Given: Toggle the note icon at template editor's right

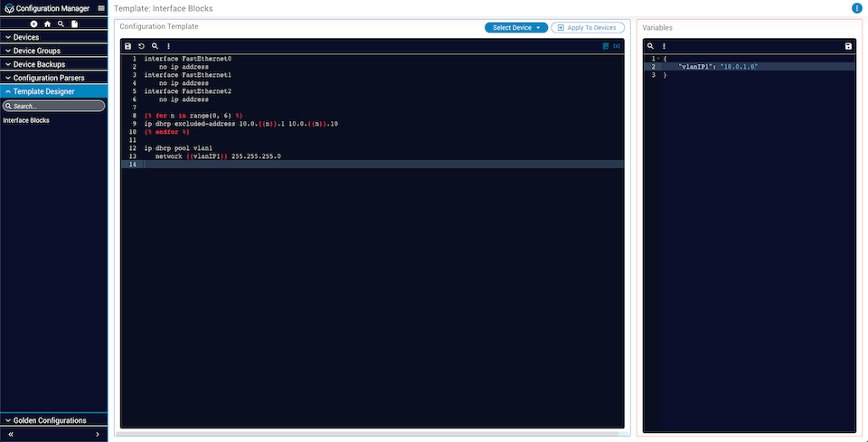Looking at the screenshot, I should pos(605,46).
